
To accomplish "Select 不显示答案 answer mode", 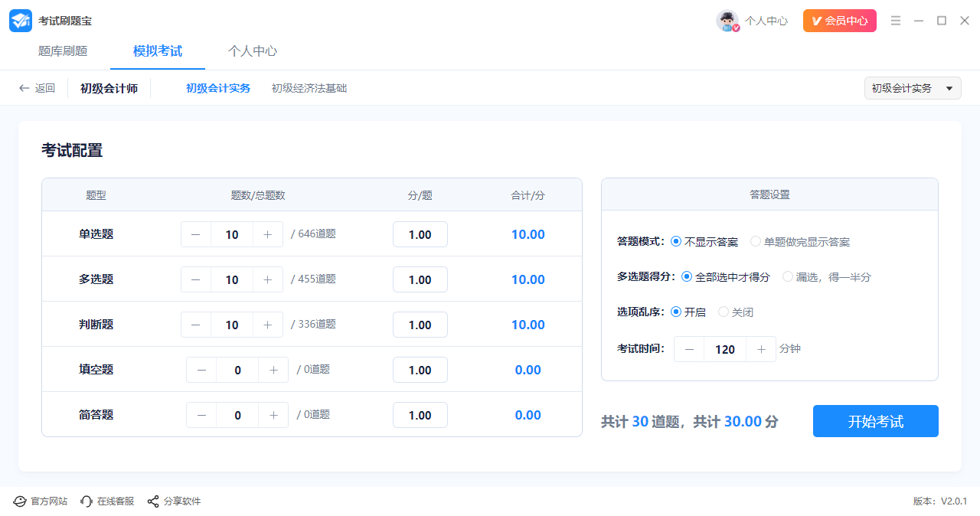I will (x=704, y=241).
